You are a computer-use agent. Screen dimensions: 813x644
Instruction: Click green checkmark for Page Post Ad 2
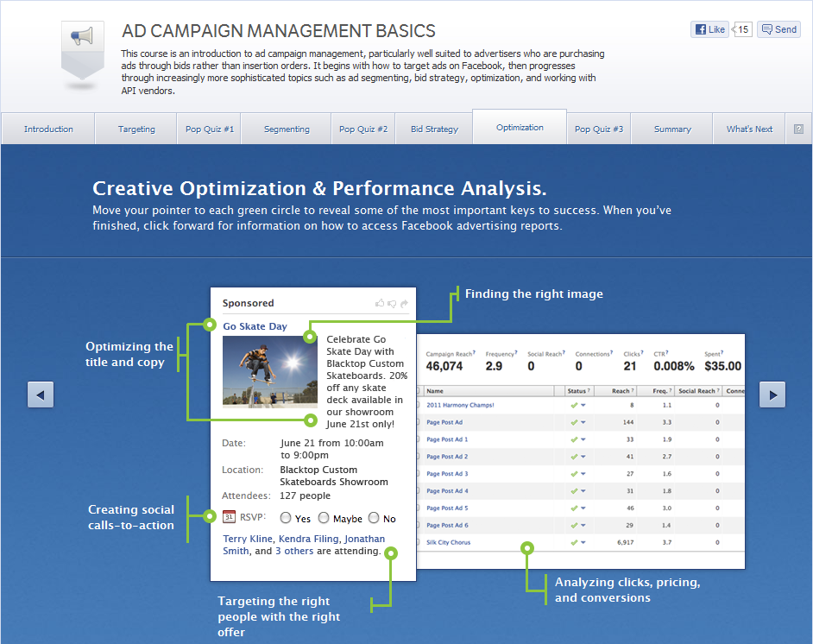pos(574,457)
